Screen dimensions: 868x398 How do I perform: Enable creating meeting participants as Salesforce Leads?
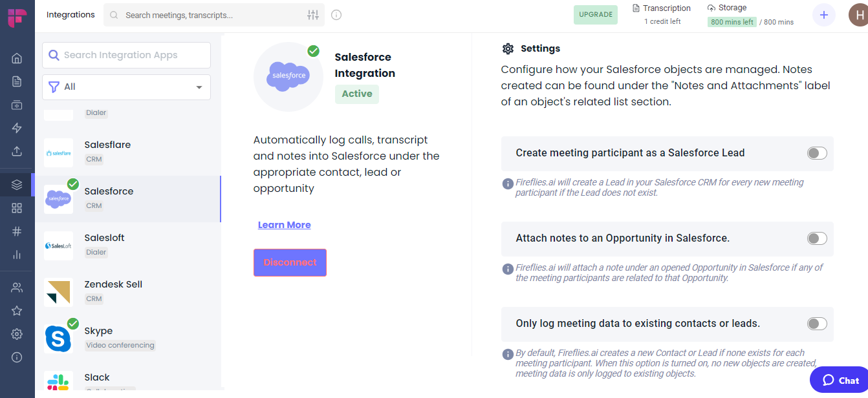[817, 153]
